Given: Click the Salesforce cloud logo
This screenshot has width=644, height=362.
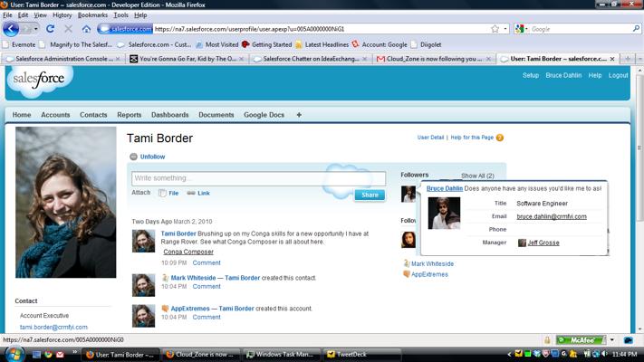Looking at the screenshot, I should coord(40,81).
